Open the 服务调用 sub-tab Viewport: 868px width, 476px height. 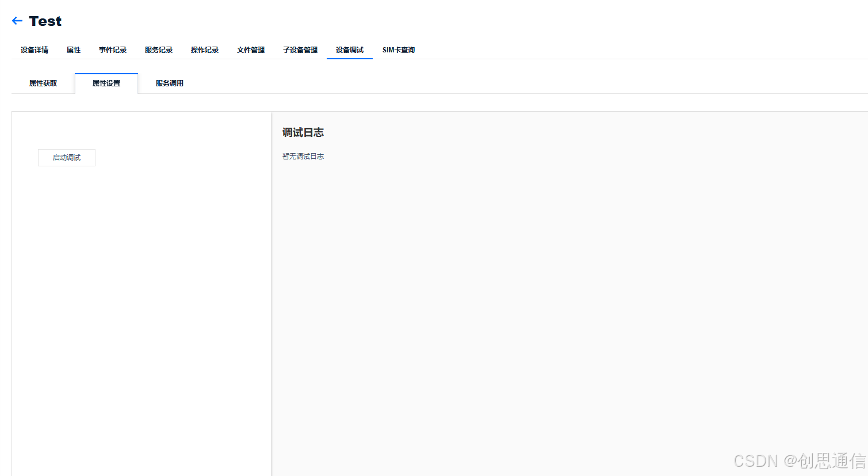click(x=169, y=83)
